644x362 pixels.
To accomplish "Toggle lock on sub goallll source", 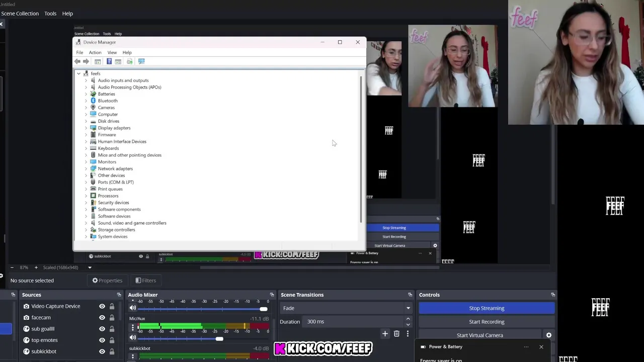I will pyautogui.click(x=112, y=329).
